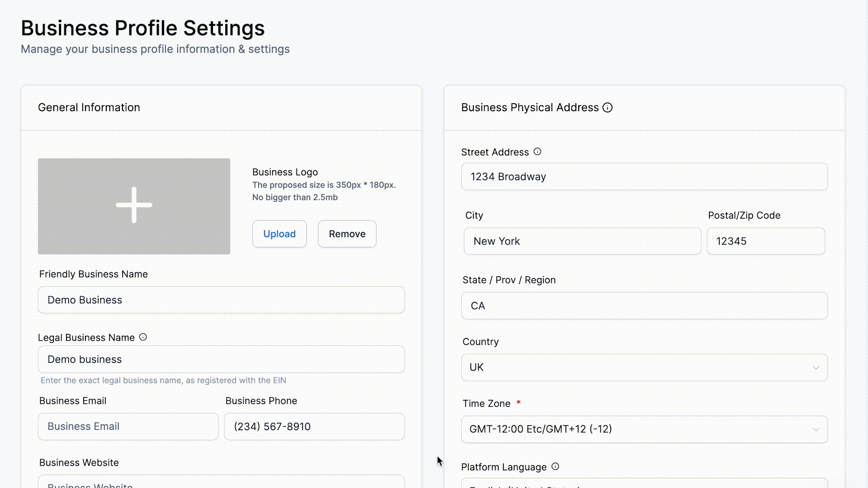Focus the Legal Business Name input

tap(221, 360)
